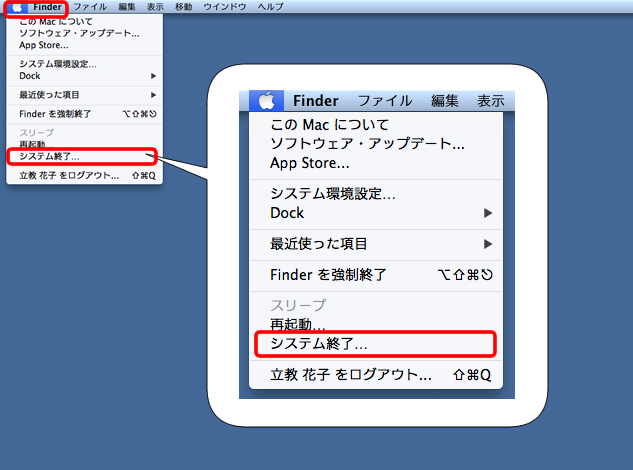Choose この Mac について in the small menu
The image size is (633, 470).
[84, 21]
